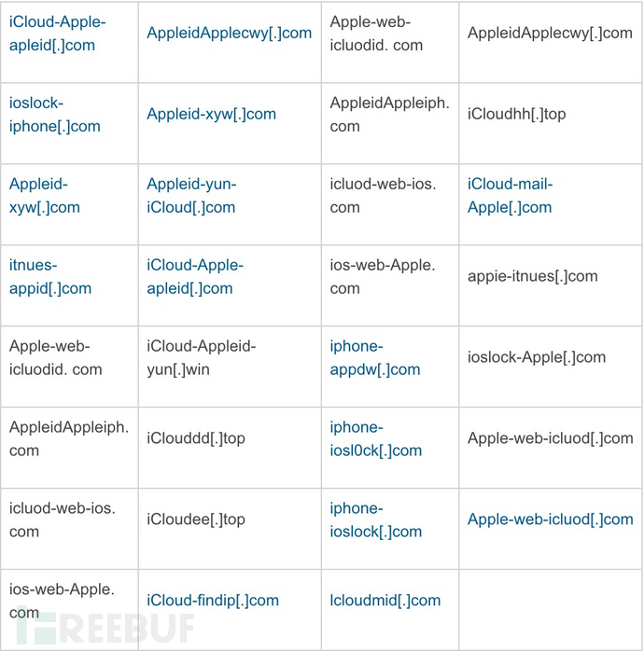Select icluod-web-ios. com text beside iCloudee[.]top
The image size is (644, 651).
63,519
